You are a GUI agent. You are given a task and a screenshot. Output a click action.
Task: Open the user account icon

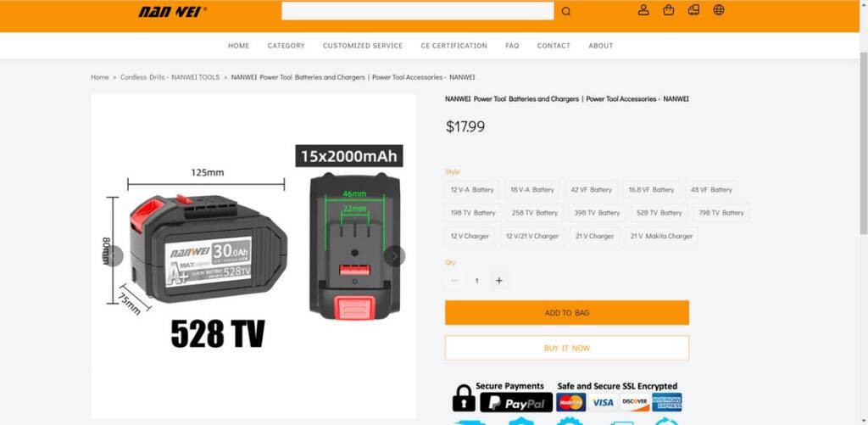click(x=643, y=10)
